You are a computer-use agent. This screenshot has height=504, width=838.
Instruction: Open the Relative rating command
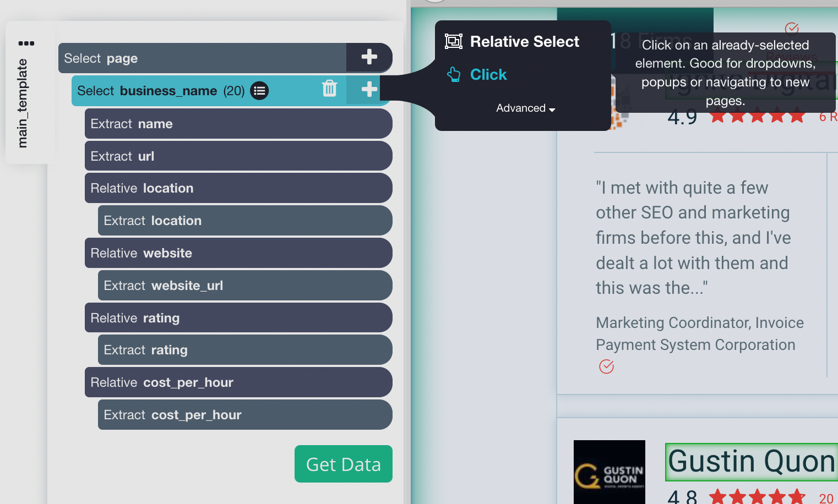pyautogui.click(x=238, y=317)
